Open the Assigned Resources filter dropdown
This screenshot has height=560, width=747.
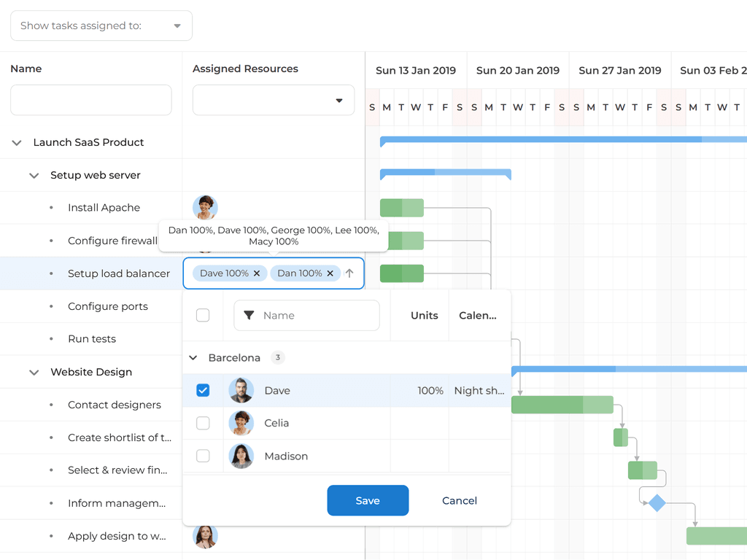pos(340,100)
